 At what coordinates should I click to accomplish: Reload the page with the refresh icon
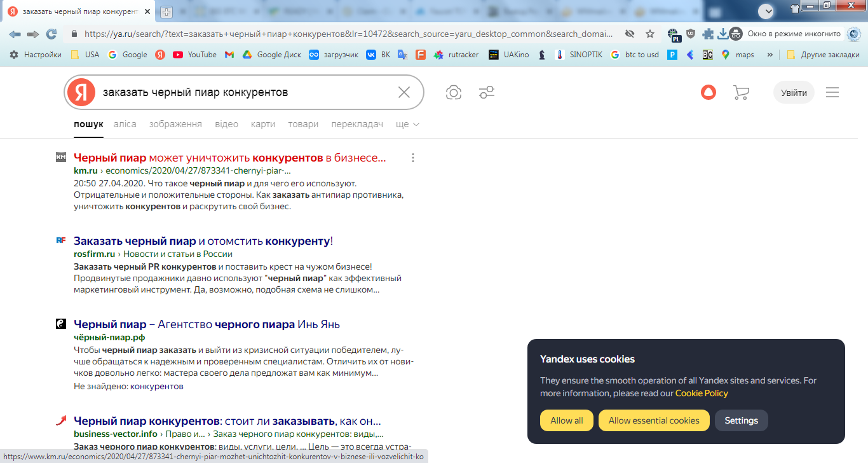point(51,34)
